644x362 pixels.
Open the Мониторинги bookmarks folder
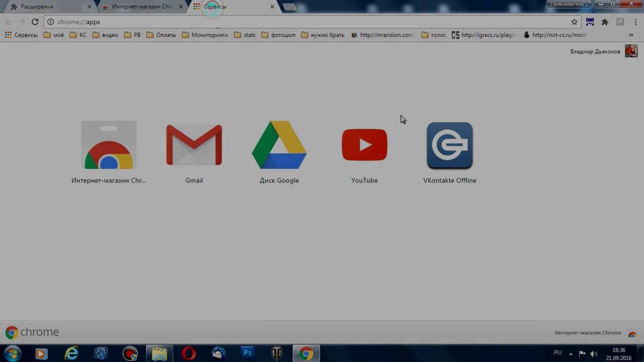pos(205,35)
